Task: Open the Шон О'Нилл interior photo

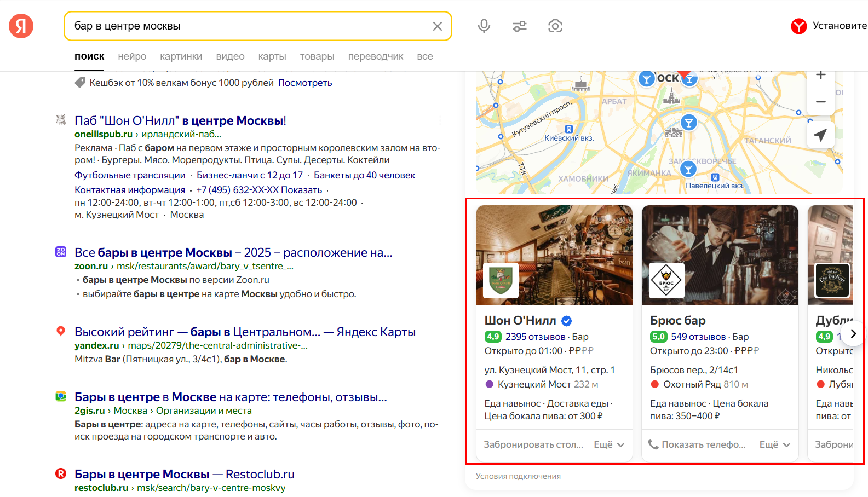Action: coord(554,255)
